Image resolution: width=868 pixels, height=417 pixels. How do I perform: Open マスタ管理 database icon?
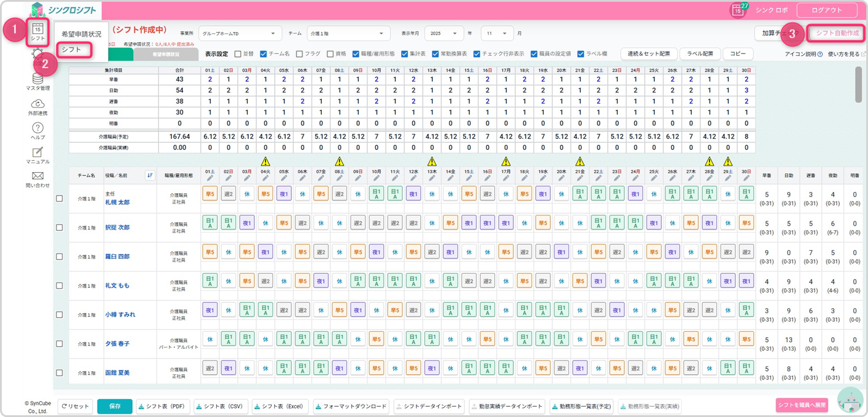[38, 79]
